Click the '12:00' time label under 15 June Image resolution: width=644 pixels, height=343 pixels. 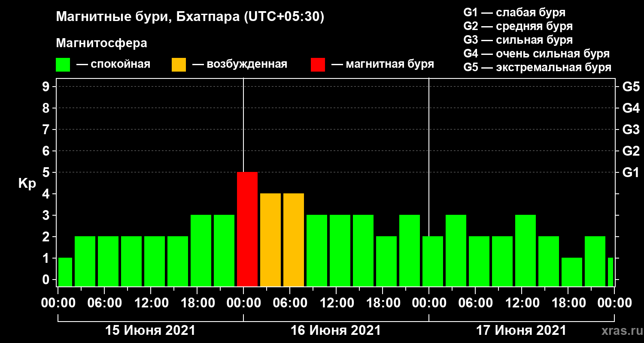151,303
